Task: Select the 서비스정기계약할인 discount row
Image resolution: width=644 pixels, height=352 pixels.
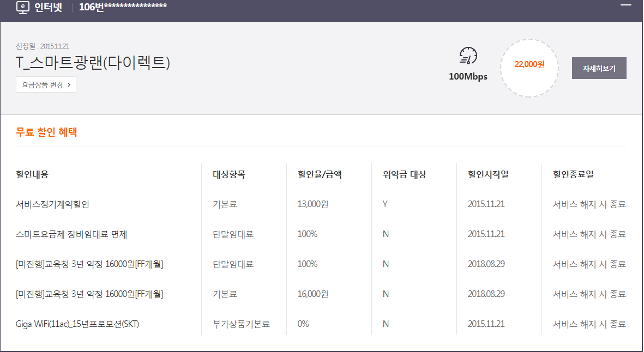Action: (52, 204)
